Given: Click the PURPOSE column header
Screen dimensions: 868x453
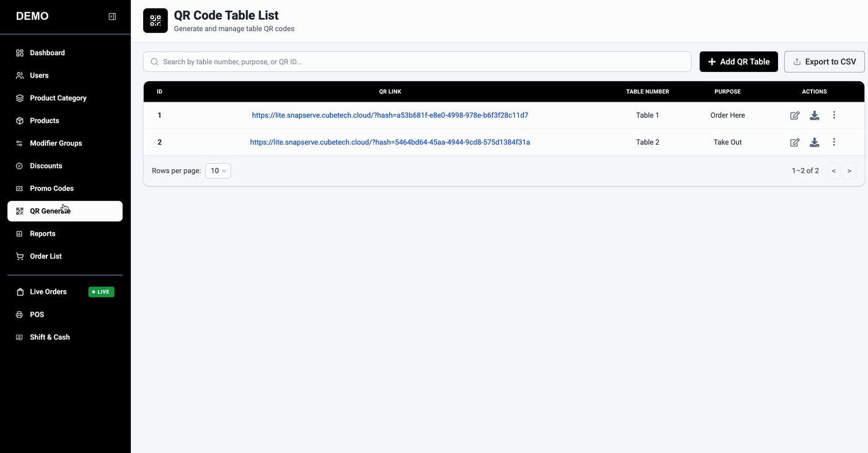Looking at the screenshot, I should (x=728, y=92).
